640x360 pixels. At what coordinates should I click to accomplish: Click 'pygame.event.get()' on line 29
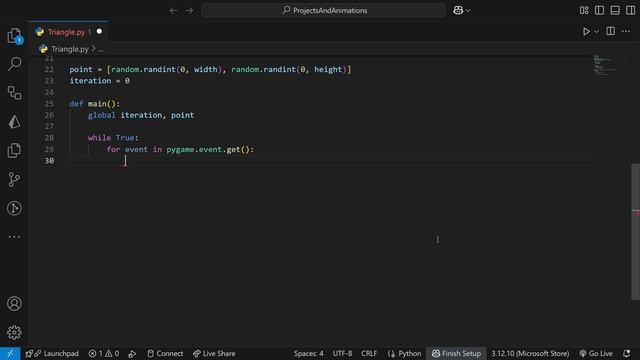(x=208, y=149)
